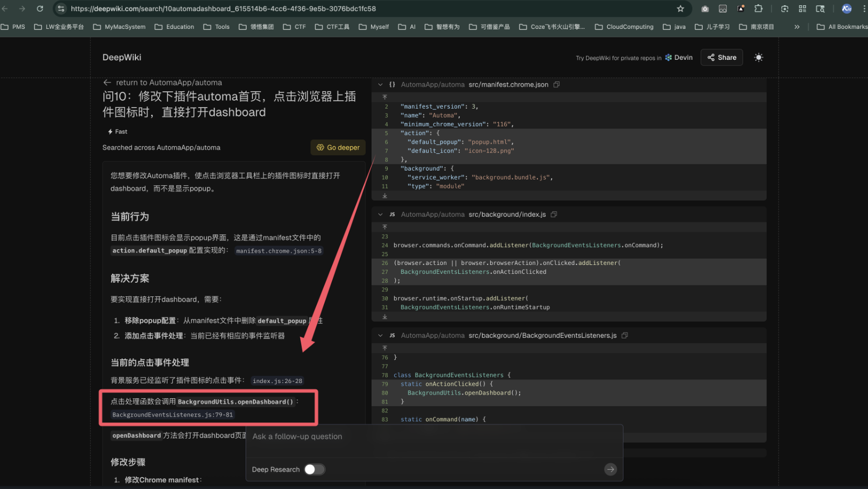Expand lines above in BackgroundEventsListeners.js snippet
This screenshot has width=868, height=489.
(x=385, y=348)
